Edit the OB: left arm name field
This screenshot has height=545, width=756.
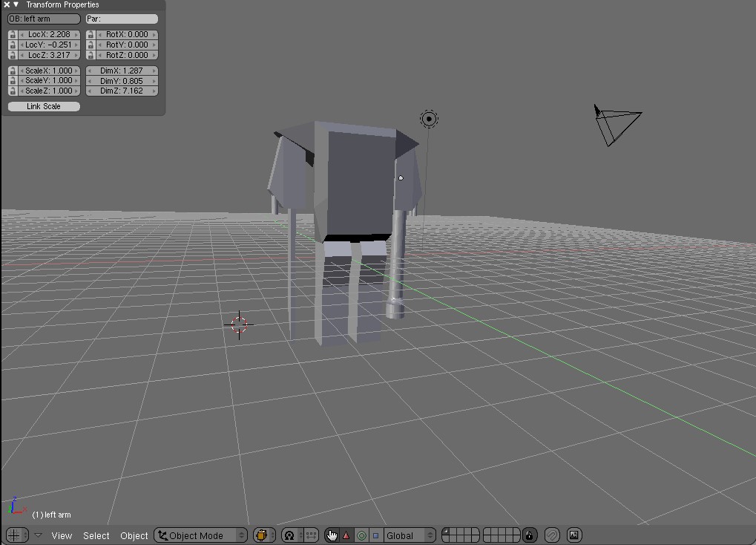pos(44,19)
